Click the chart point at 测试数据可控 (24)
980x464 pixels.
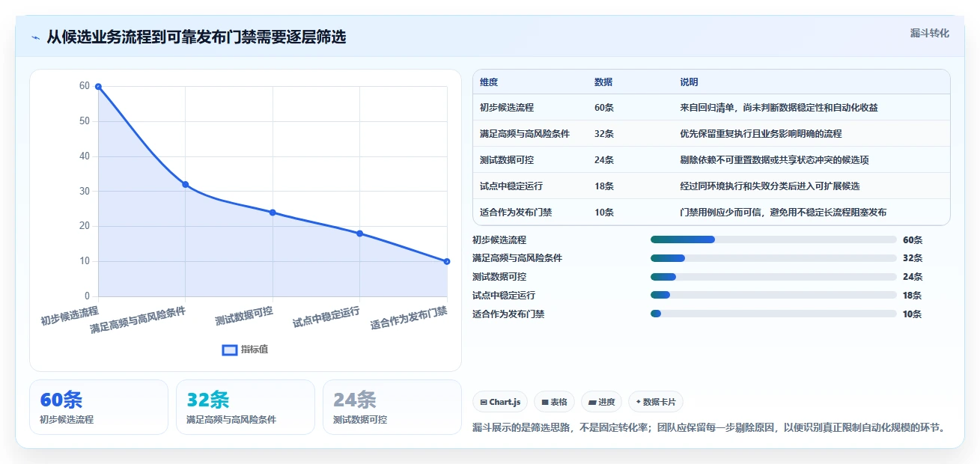pyautogui.click(x=273, y=213)
